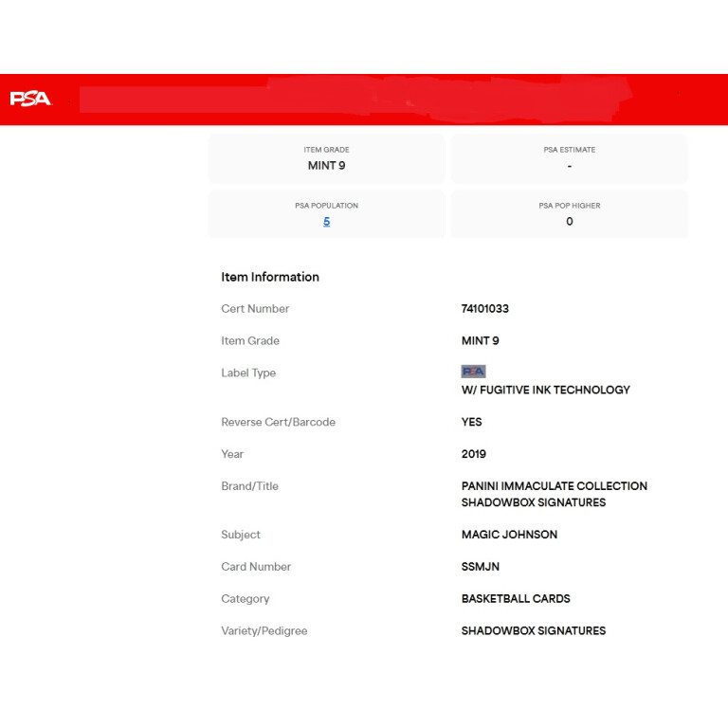Click the W/ Fugitive Ink Technology text
Screen dimensions: 728x728
(545, 390)
